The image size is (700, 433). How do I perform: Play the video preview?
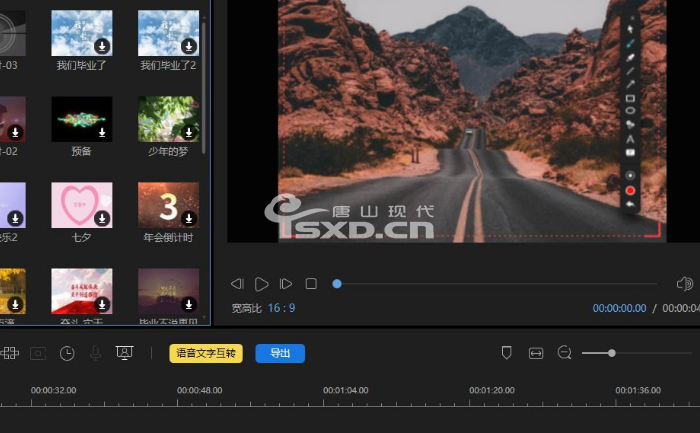tap(262, 284)
